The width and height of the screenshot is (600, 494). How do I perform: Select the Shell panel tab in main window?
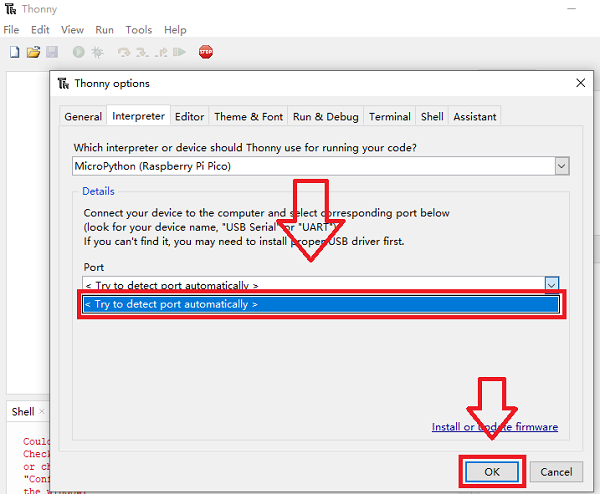coord(23,411)
